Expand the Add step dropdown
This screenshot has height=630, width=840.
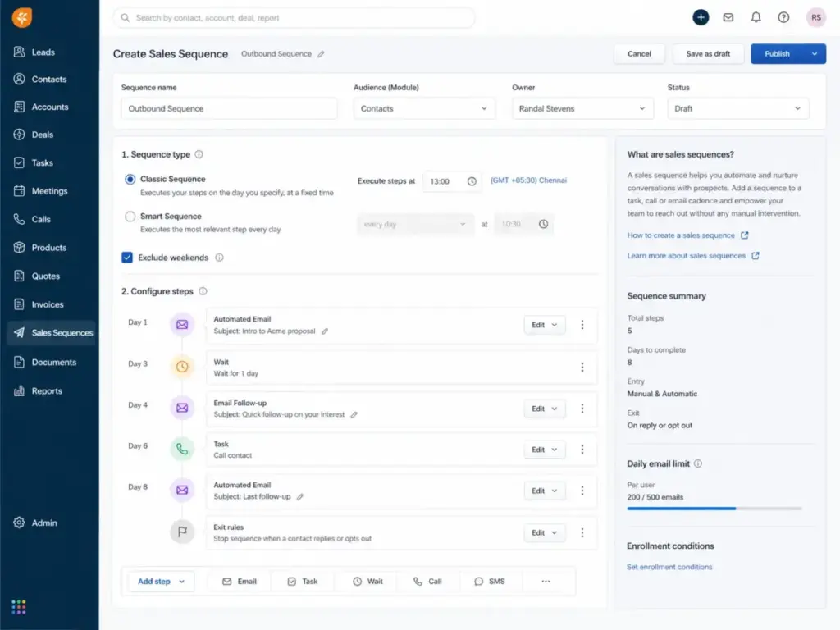[161, 582]
